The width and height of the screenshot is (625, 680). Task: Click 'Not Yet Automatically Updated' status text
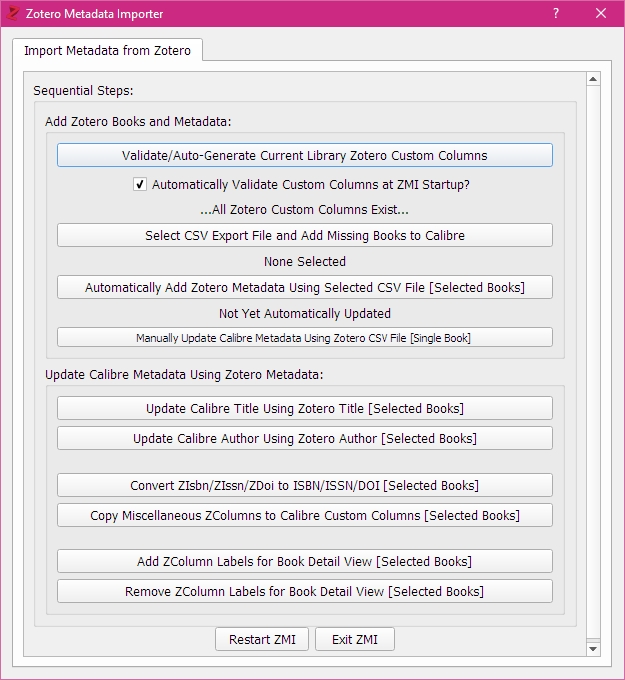tap(305, 314)
